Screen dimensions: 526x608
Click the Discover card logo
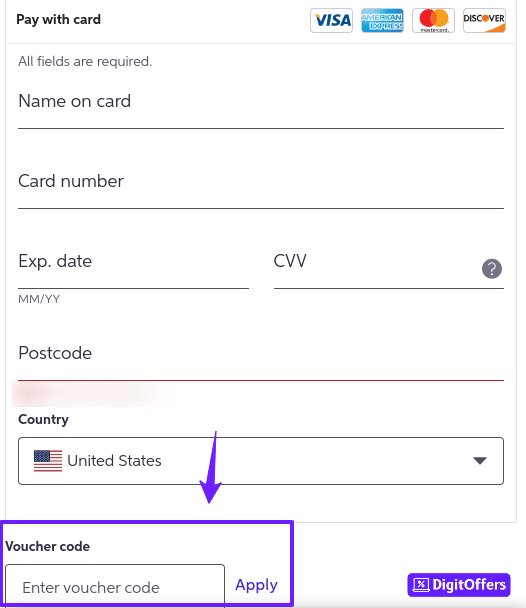tap(484, 20)
